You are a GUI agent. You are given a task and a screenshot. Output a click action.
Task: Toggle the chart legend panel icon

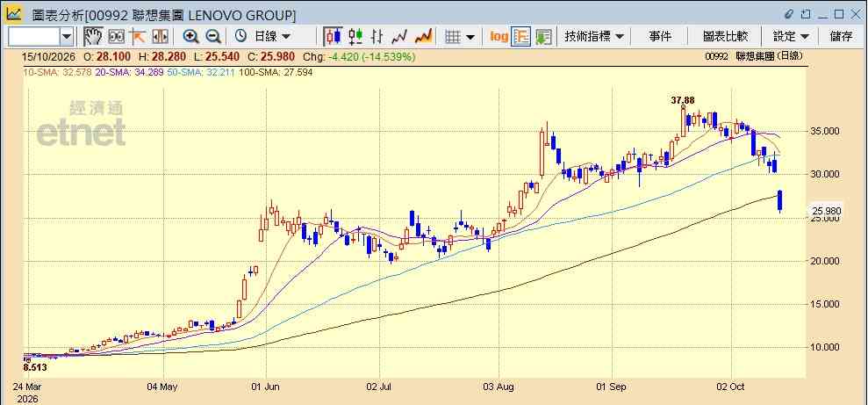(x=521, y=37)
